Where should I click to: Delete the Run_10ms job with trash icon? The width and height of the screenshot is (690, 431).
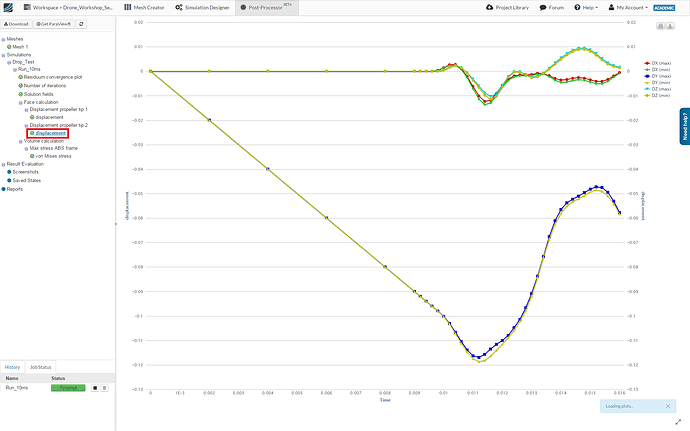[x=104, y=388]
